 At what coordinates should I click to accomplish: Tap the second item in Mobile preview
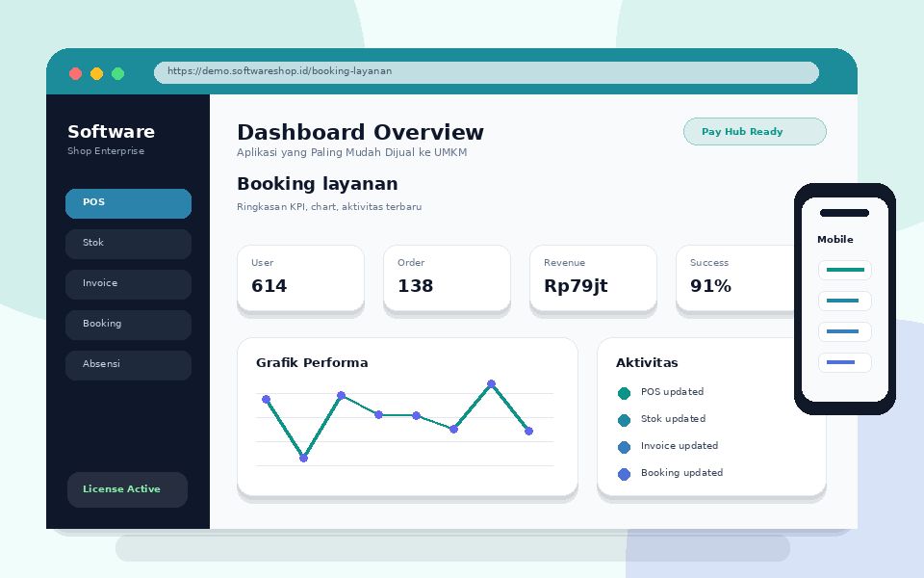coord(844,301)
